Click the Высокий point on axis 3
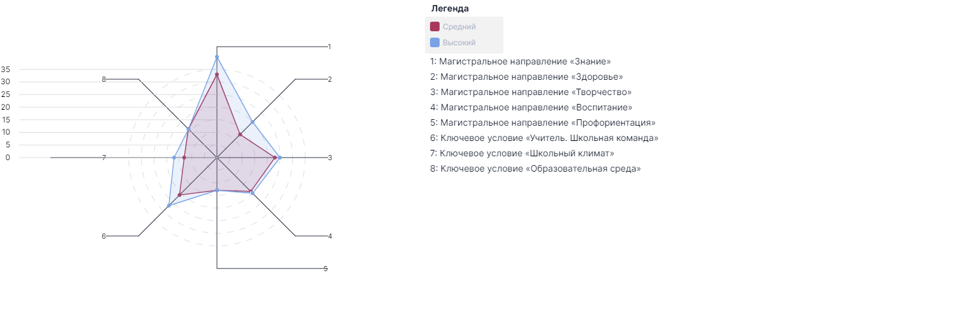The image size is (980, 319). click(x=279, y=158)
